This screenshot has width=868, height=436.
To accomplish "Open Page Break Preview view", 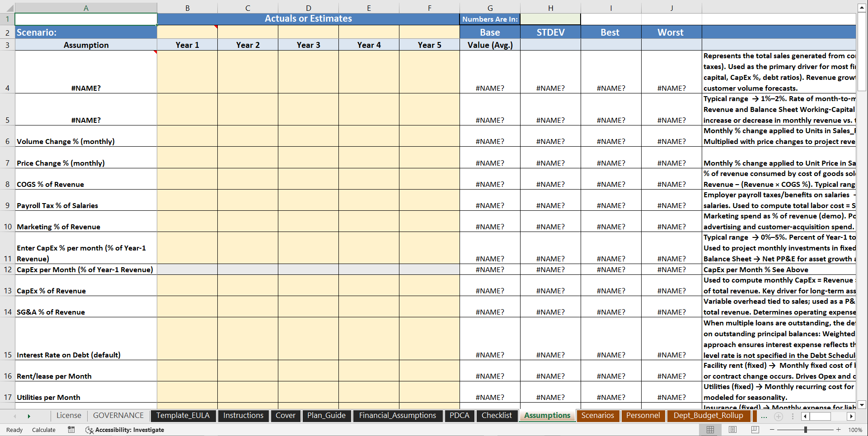I will [x=755, y=430].
